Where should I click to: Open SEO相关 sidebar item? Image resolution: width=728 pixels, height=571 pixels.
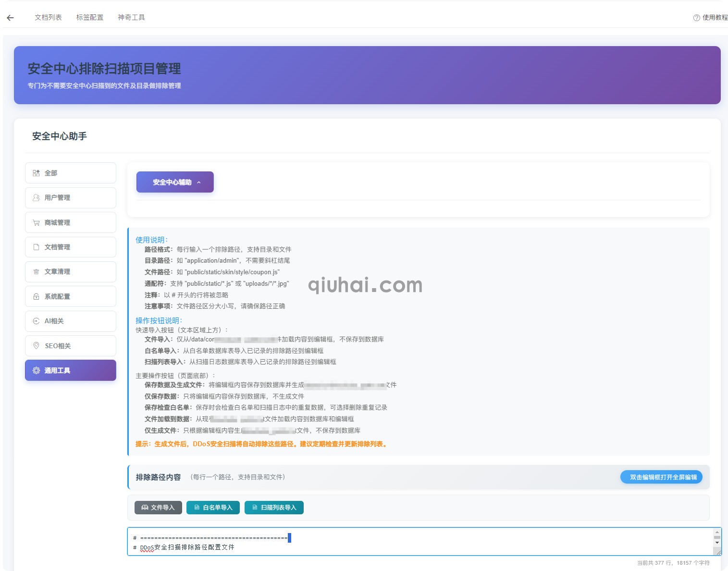click(x=71, y=346)
